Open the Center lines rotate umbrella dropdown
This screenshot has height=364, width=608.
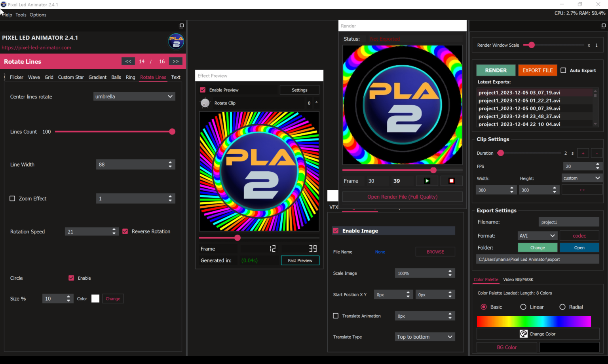(134, 96)
